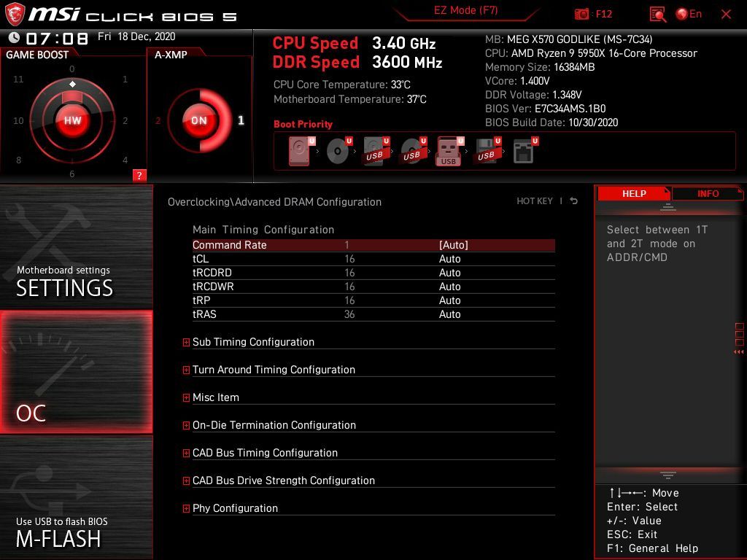Open the M-FLASH BIOS flashing section
The height and width of the screenshot is (560, 747).
(x=76, y=497)
